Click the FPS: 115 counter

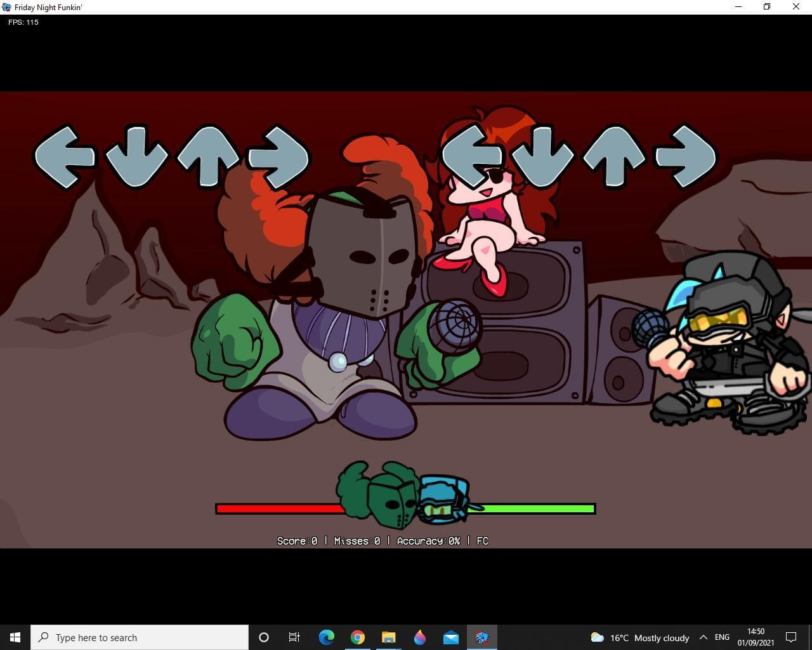23,22
